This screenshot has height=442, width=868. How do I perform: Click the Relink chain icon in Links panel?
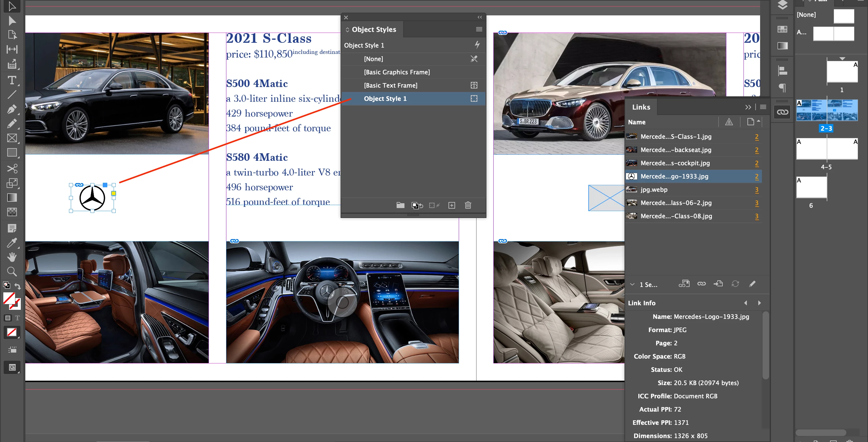point(701,284)
